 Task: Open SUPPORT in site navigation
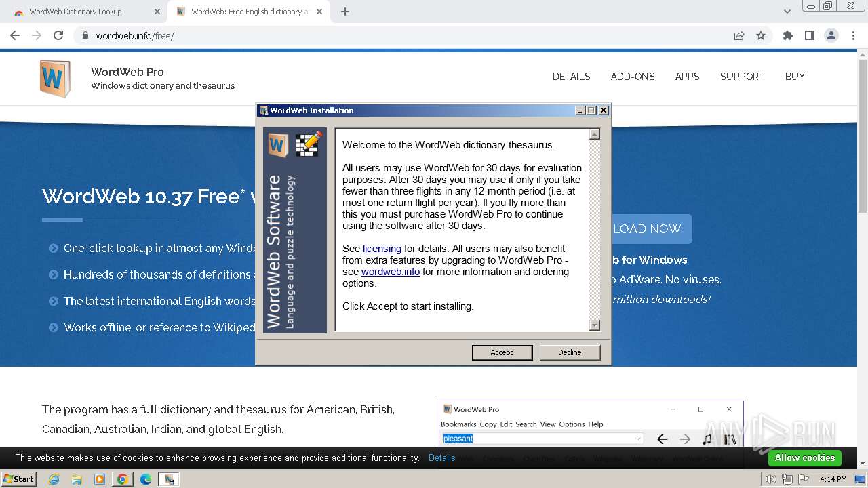click(742, 77)
